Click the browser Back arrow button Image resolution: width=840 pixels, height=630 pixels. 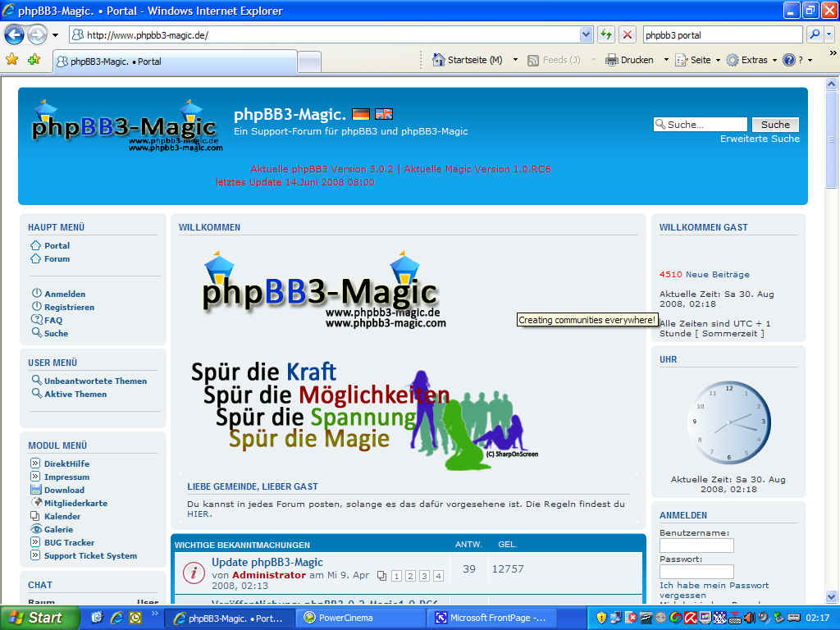[x=15, y=34]
